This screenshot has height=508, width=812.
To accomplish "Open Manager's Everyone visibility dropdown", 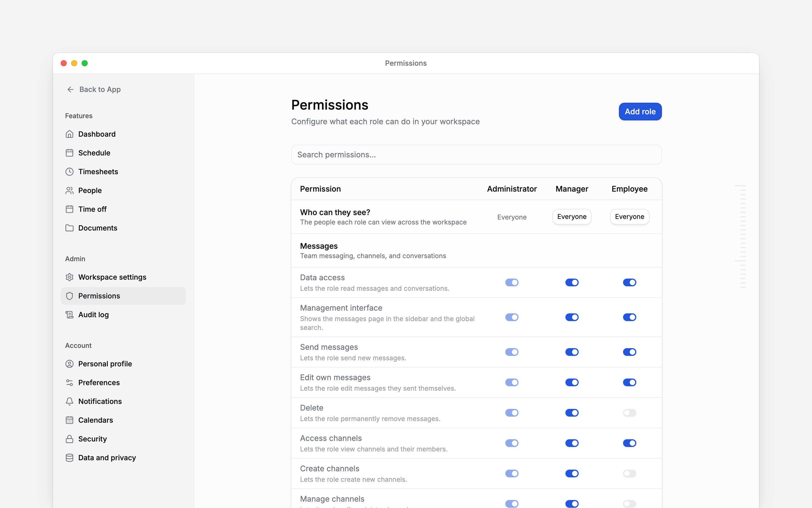I will coord(572,217).
